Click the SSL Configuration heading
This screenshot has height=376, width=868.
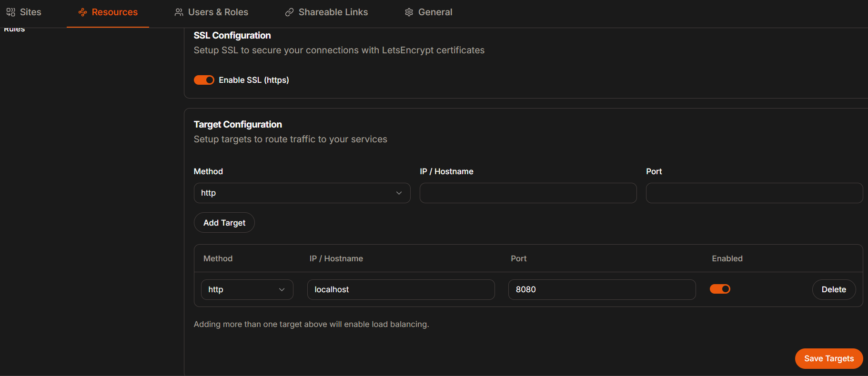click(232, 36)
